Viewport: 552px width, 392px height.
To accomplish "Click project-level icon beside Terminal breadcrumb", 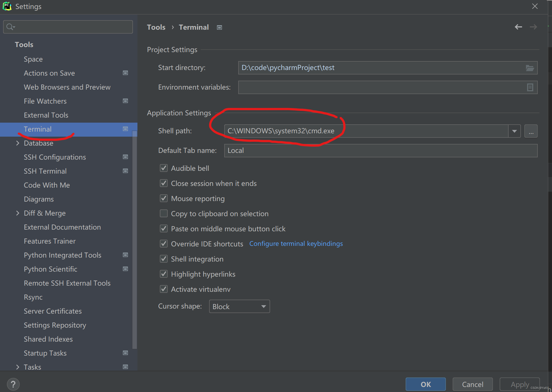I will pos(219,27).
